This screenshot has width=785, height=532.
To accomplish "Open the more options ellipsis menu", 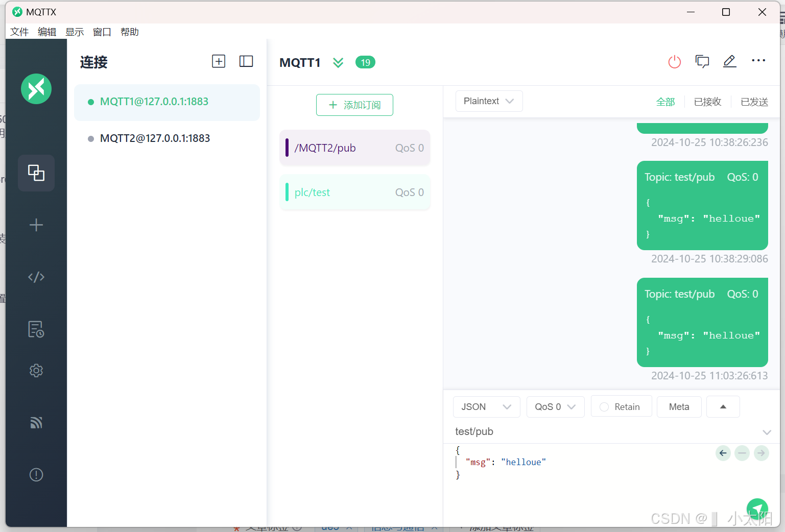I will [758, 61].
